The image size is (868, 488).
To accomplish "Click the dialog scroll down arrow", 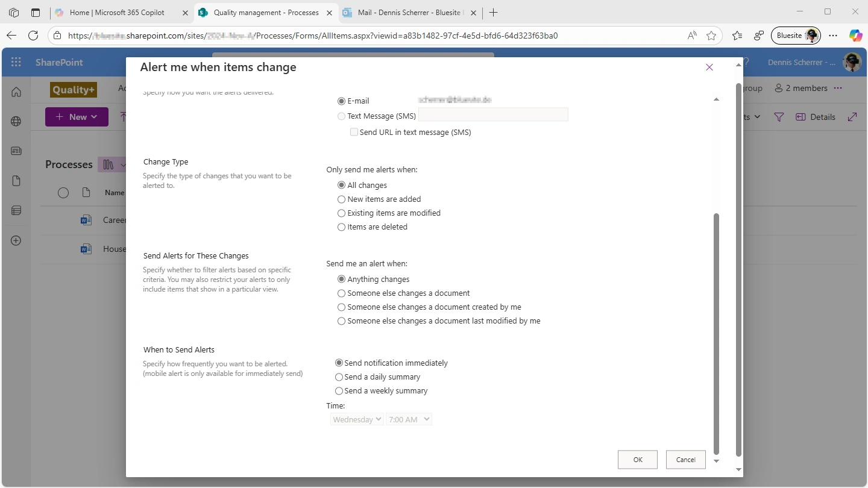I will (x=716, y=461).
